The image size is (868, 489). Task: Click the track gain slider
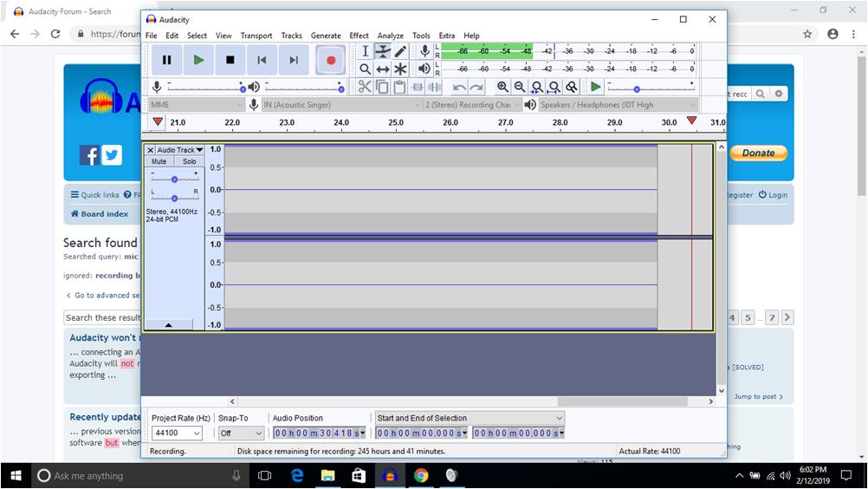pyautogui.click(x=174, y=177)
